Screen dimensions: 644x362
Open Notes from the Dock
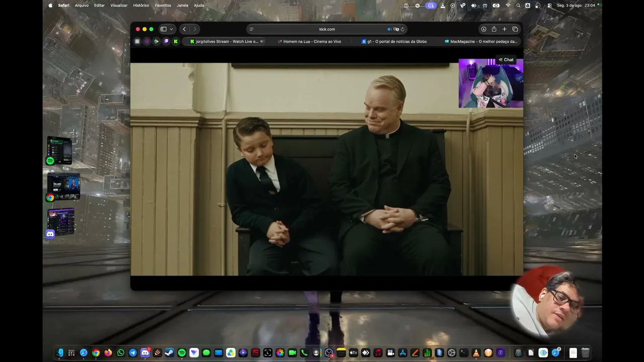(341, 353)
